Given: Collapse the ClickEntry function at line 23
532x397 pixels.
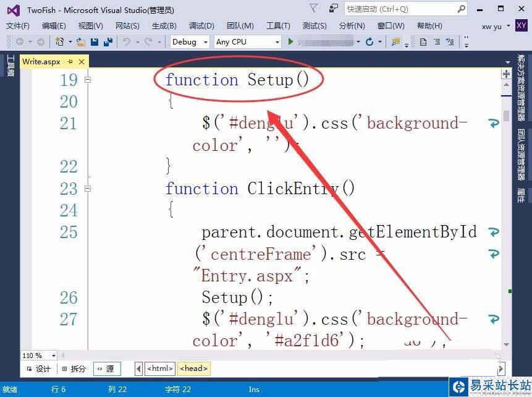Looking at the screenshot, I should point(88,188).
